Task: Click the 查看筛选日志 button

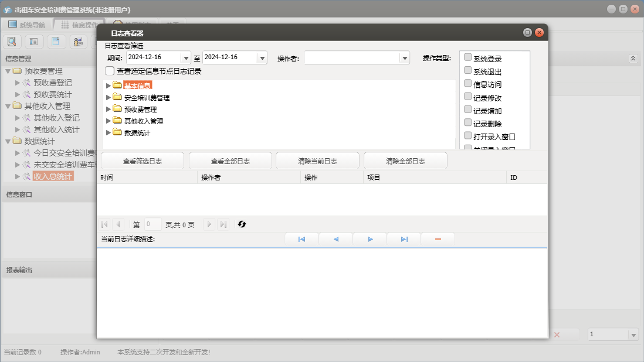Action: (143, 161)
